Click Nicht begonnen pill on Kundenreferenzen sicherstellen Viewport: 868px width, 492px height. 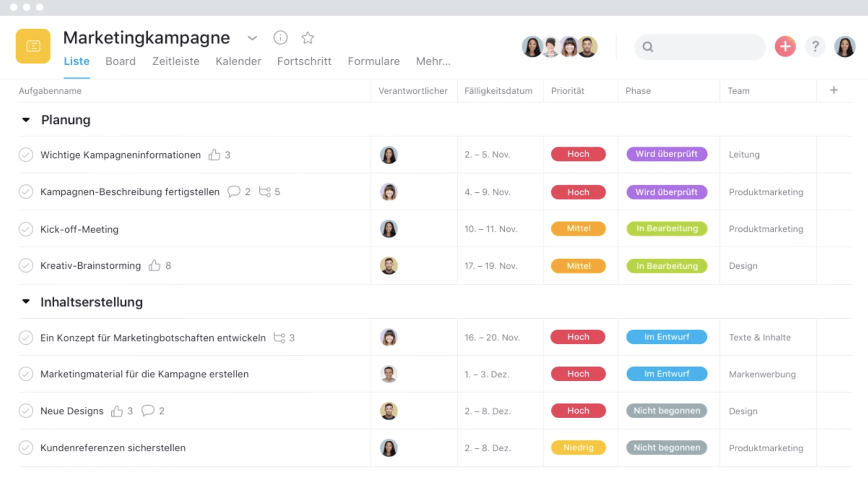pyautogui.click(x=667, y=447)
